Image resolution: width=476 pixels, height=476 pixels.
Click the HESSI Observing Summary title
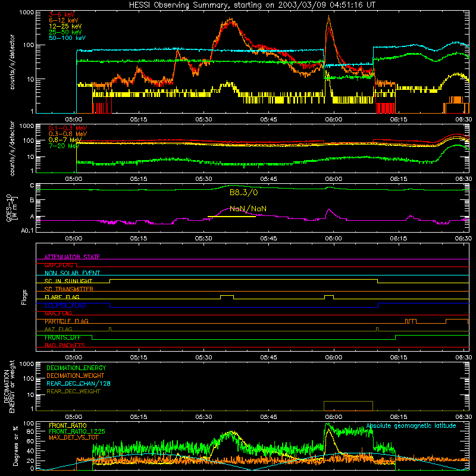(252, 5)
